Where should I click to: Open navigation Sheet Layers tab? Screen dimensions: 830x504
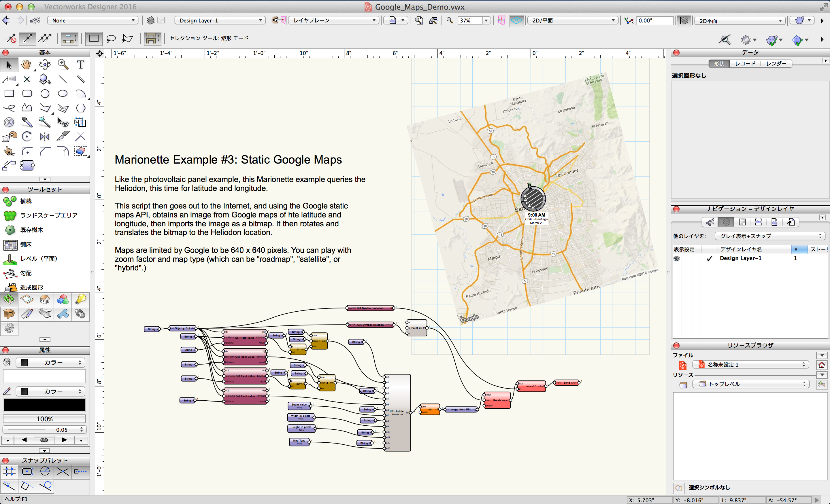tap(742, 222)
